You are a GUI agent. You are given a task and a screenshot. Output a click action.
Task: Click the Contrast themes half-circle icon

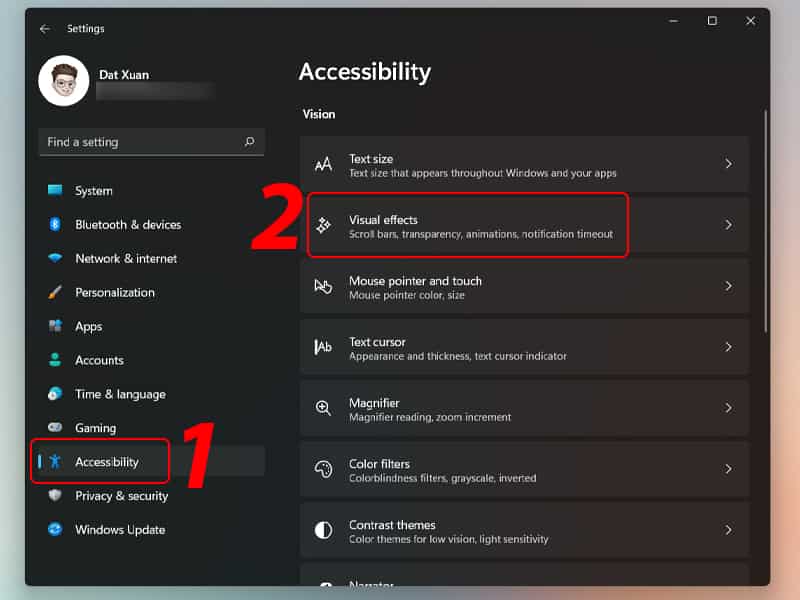pos(323,531)
